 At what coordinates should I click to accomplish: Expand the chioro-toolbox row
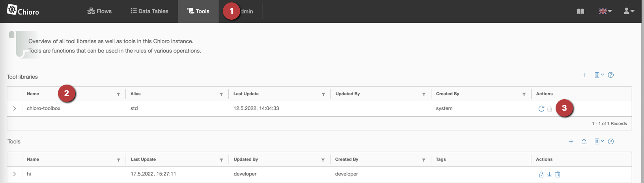[x=15, y=108]
